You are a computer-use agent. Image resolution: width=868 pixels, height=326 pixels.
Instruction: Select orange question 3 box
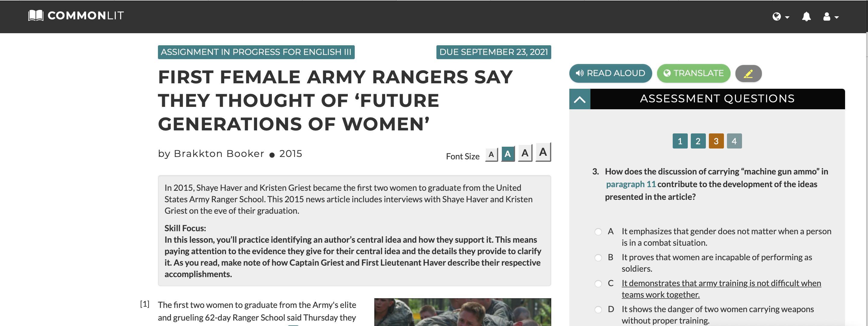pyautogui.click(x=716, y=141)
